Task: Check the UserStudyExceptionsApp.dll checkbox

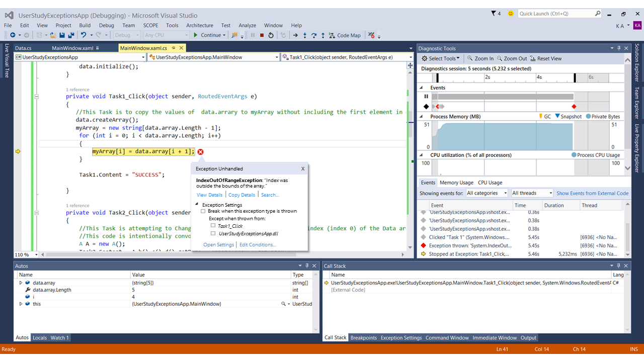Action: 213,233
